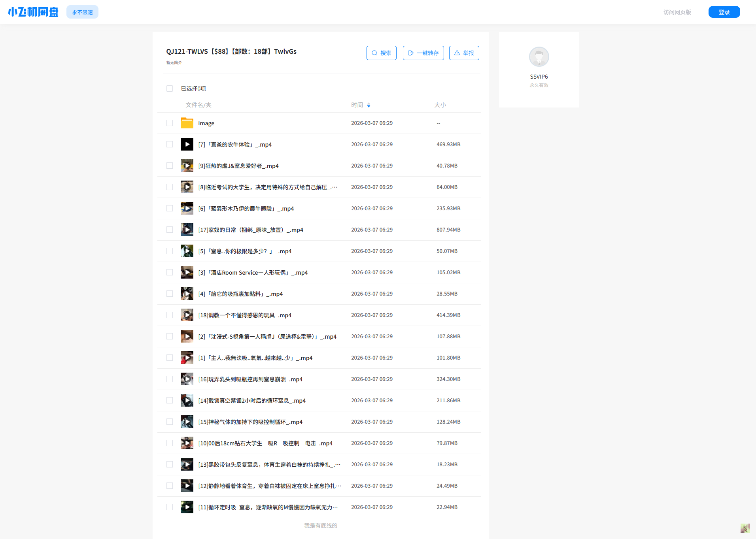Click the 永不限速 tag beside the logo

coord(82,12)
